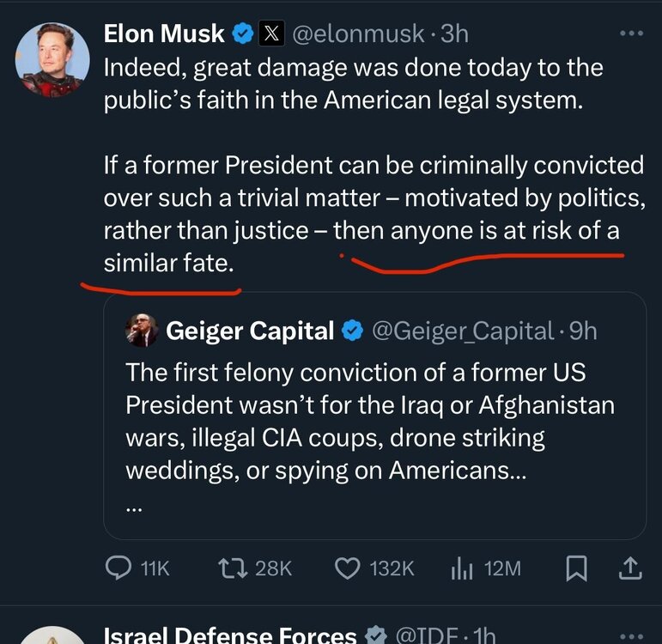Click the X affiliation badge
The width and height of the screenshot is (662, 644).
click(x=270, y=33)
